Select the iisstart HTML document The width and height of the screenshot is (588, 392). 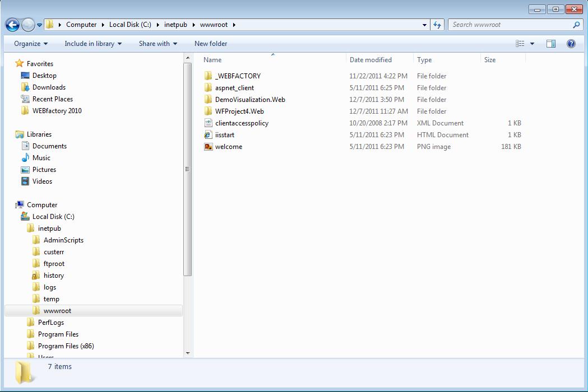coord(224,135)
